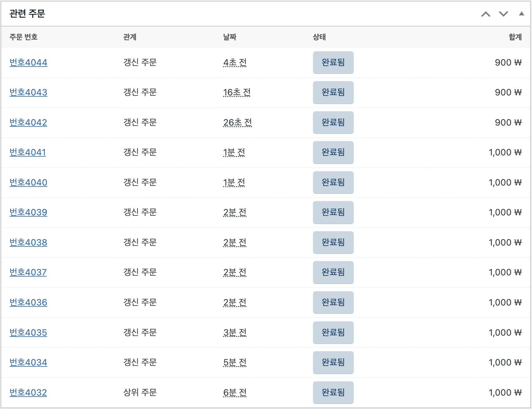
Task: Click the 26초 전 date of order 4042
Action: [x=238, y=122]
